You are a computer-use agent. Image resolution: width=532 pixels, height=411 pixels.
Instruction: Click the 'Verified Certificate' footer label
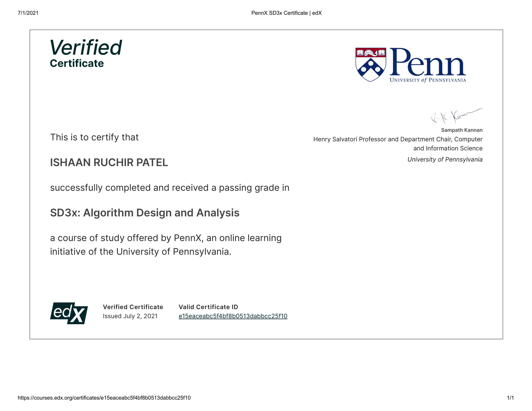[133, 307]
